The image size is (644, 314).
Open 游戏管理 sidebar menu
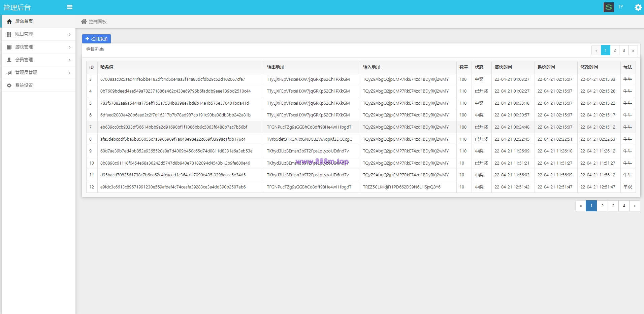click(x=38, y=47)
